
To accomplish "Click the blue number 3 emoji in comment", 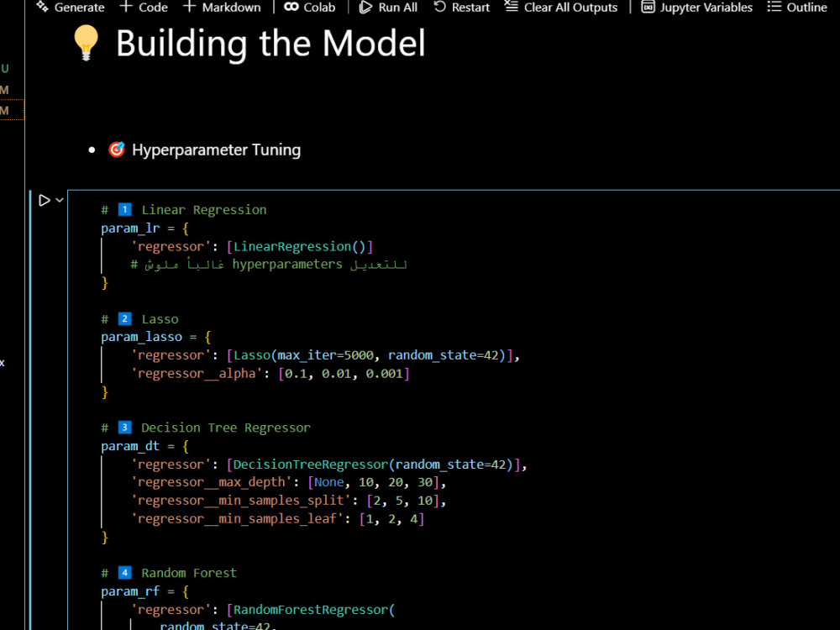I will tap(125, 428).
